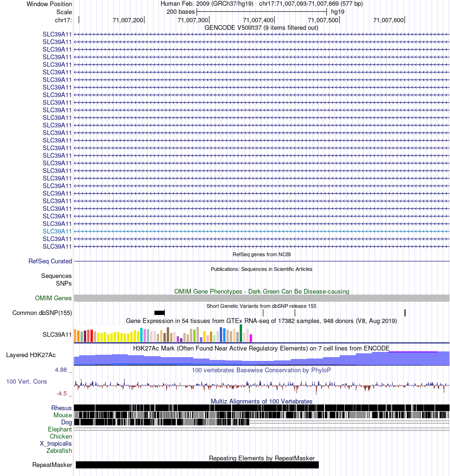This screenshot has width=450, height=476.
Task: Click 'Human Feb. 2009 (GRCh37/hg19)' assembly text
Action: point(207,4)
